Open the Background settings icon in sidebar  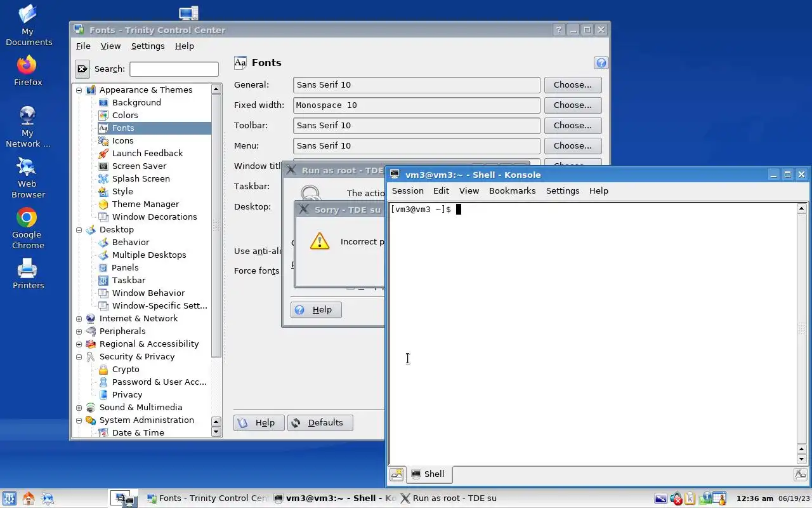(103, 102)
